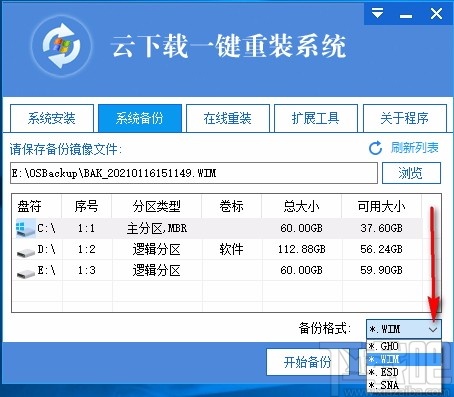Click the Windows drive icon for C:\

point(26,228)
